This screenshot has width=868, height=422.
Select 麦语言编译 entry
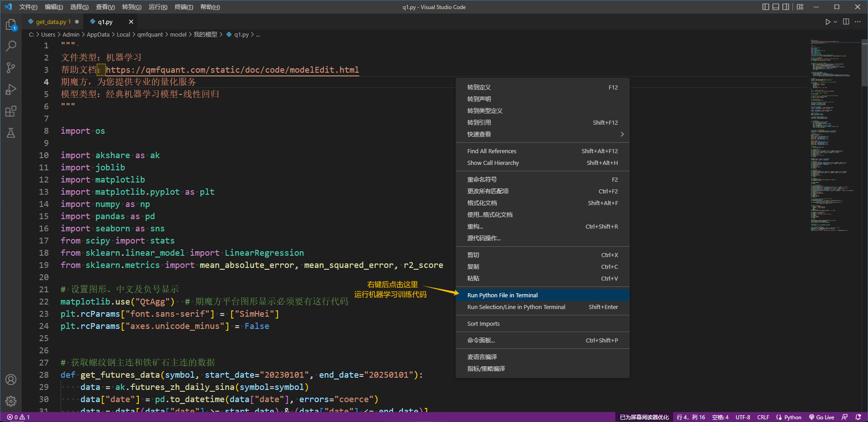[x=542, y=357]
